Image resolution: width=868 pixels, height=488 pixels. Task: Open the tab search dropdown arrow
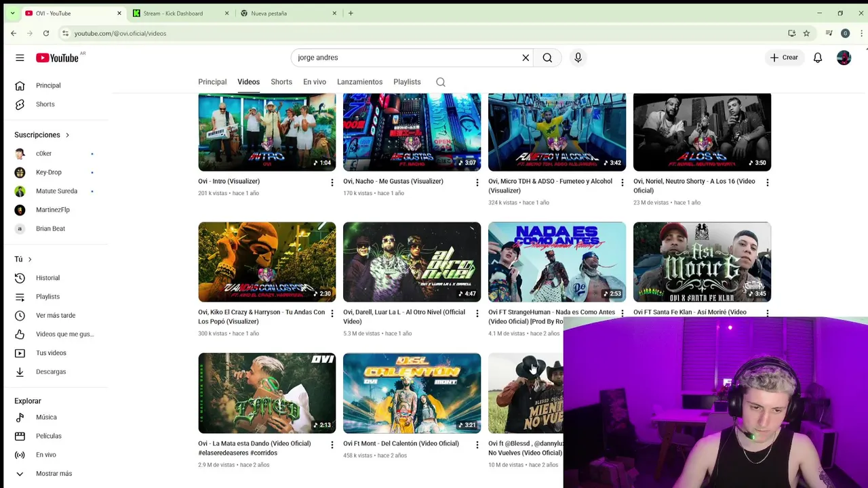coord(12,13)
